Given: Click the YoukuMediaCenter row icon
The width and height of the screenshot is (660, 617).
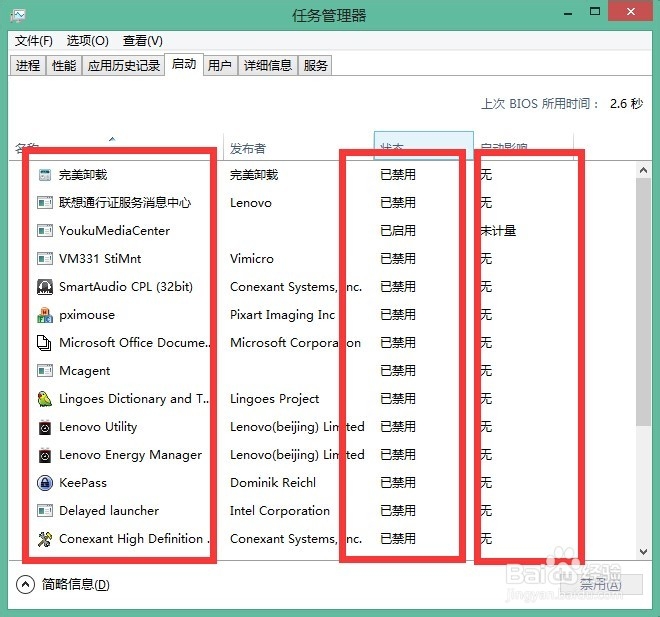Looking at the screenshot, I should click(45, 231).
